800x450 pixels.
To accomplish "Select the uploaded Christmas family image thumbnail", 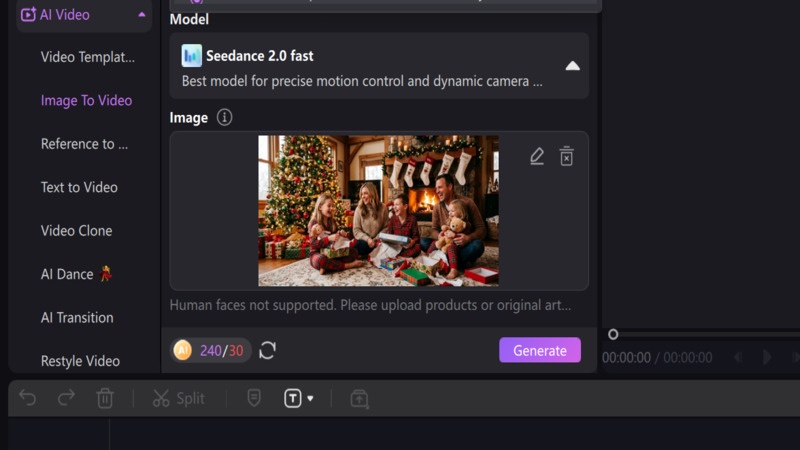I will (x=378, y=210).
